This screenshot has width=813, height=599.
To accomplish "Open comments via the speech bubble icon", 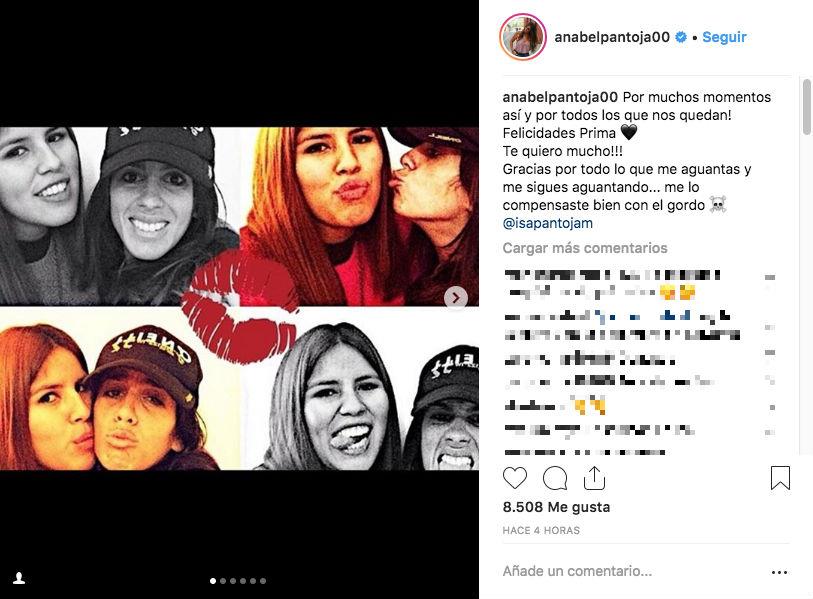I will click(555, 478).
